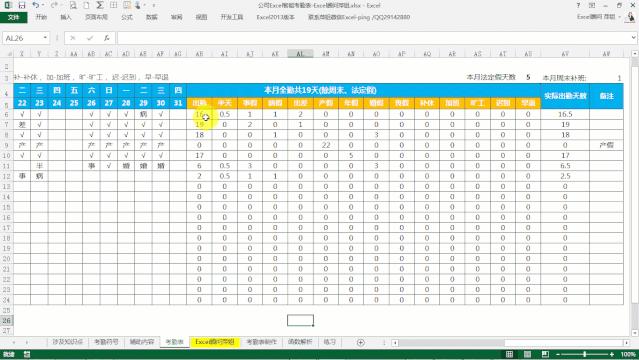Image resolution: width=639 pixels, height=360 pixels.
Task: Click inside the formula bar input
Action: click(x=373, y=38)
